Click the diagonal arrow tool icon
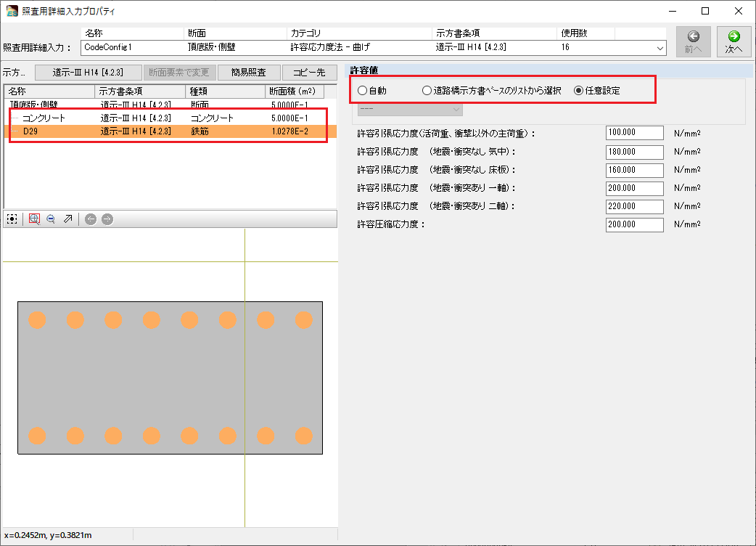This screenshot has height=546, width=756. [x=67, y=219]
